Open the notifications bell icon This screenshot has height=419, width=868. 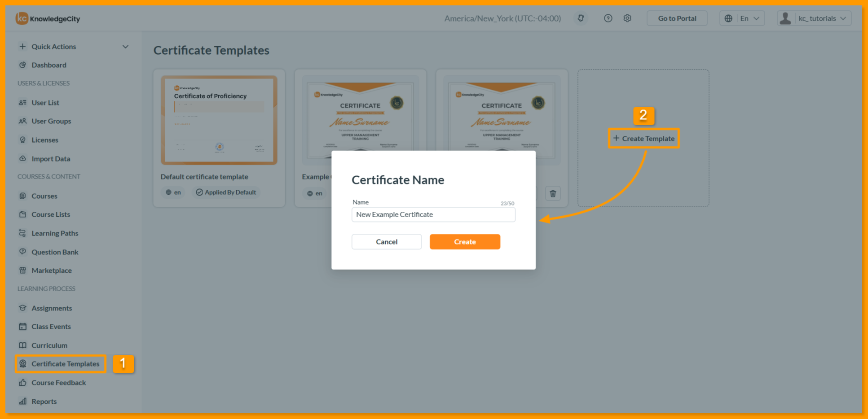click(581, 18)
